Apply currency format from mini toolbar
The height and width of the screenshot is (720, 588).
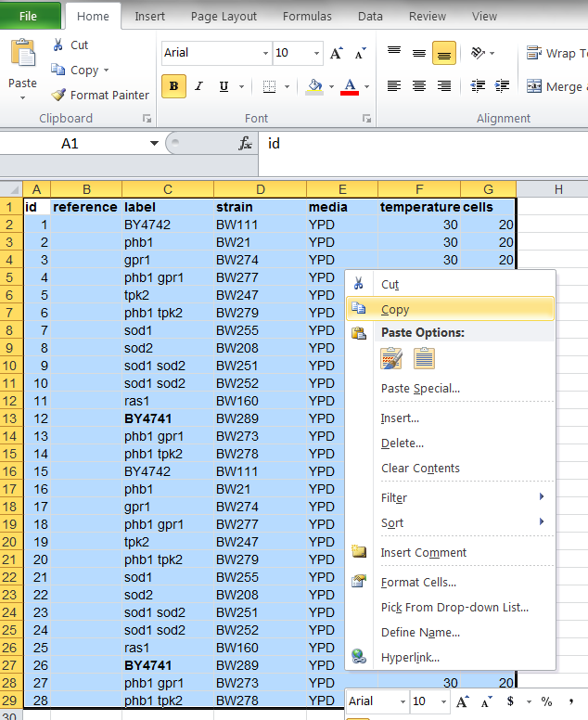pyautogui.click(x=510, y=701)
